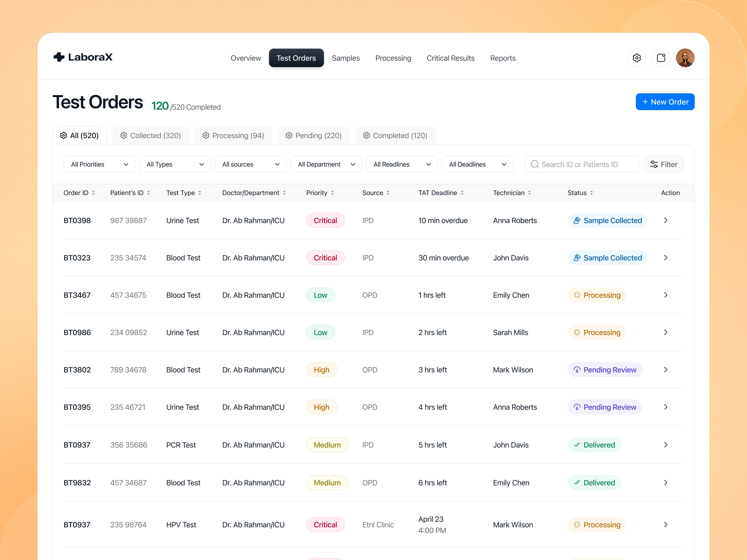Image resolution: width=747 pixels, height=560 pixels.
Task: Create a New Order
Action: (x=665, y=101)
